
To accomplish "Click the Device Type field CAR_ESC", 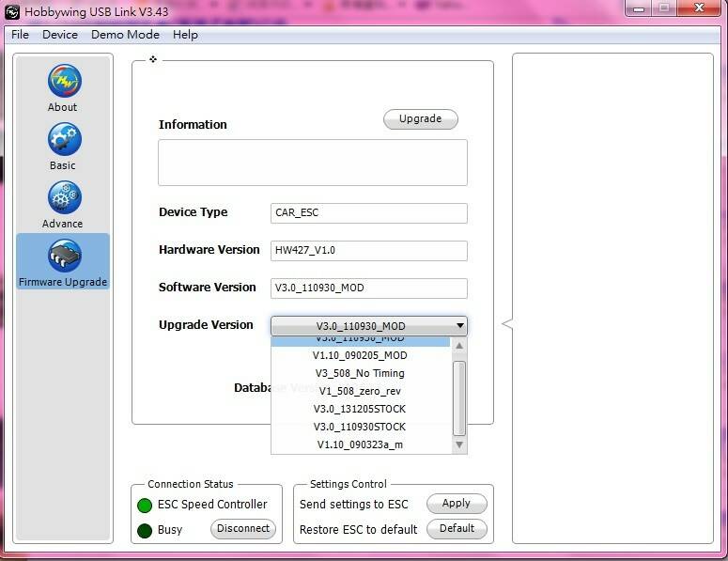I will pyautogui.click(x=369, y=213).
